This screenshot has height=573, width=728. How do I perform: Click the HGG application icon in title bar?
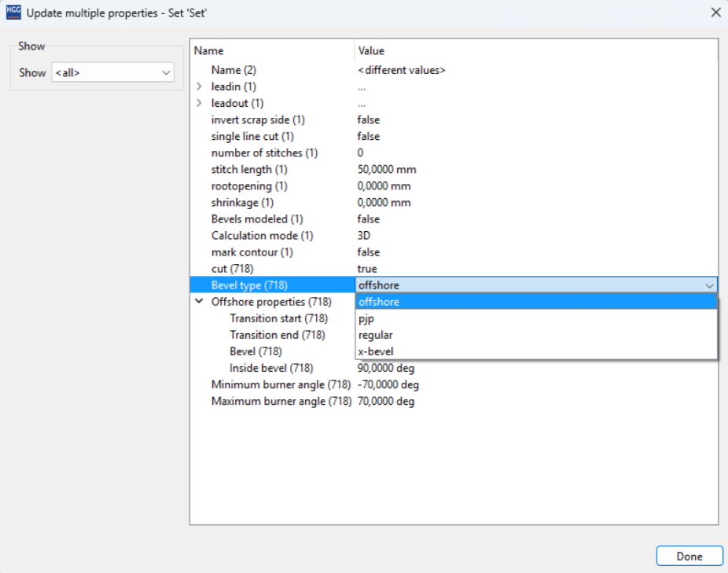(13, 12)
